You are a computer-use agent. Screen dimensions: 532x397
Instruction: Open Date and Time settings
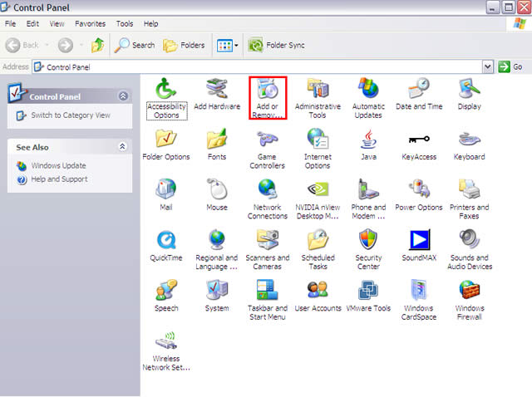419,95
